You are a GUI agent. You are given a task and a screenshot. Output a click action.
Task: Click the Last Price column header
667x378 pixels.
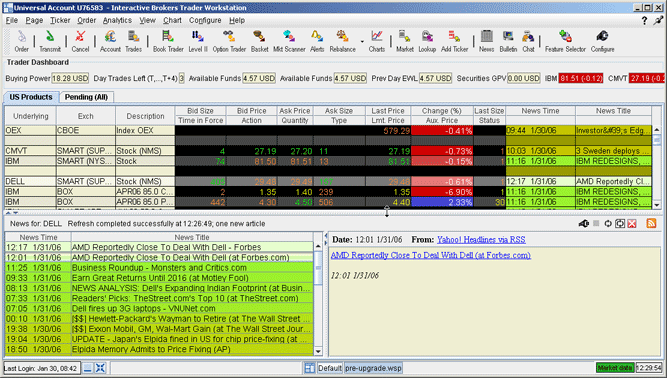coord(388,111)
